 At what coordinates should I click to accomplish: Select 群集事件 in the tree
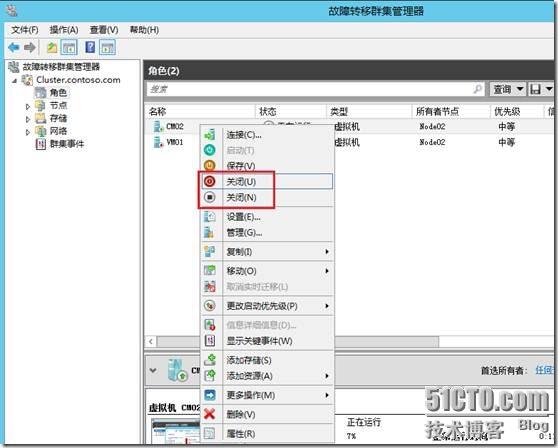coord(66,144)
